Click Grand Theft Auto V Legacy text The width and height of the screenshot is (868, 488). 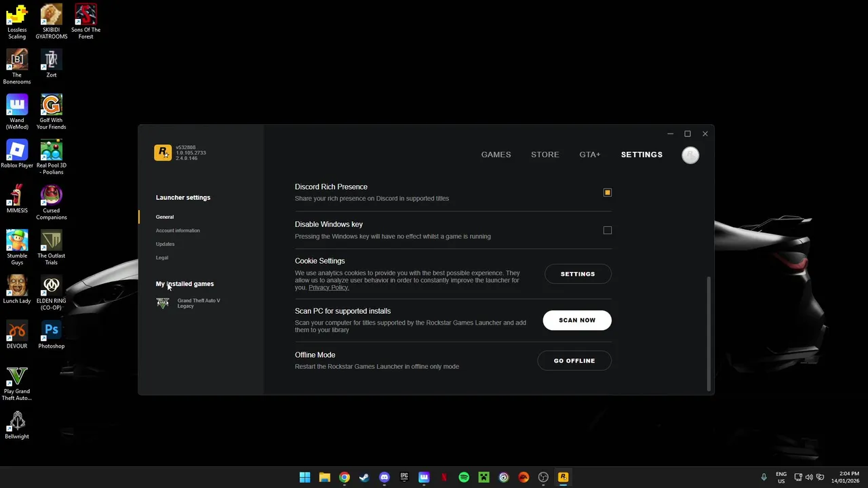199,303
